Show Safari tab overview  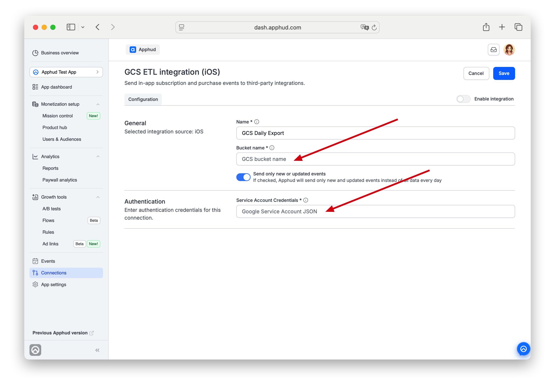pyautogui.click(x=518, y=27)
